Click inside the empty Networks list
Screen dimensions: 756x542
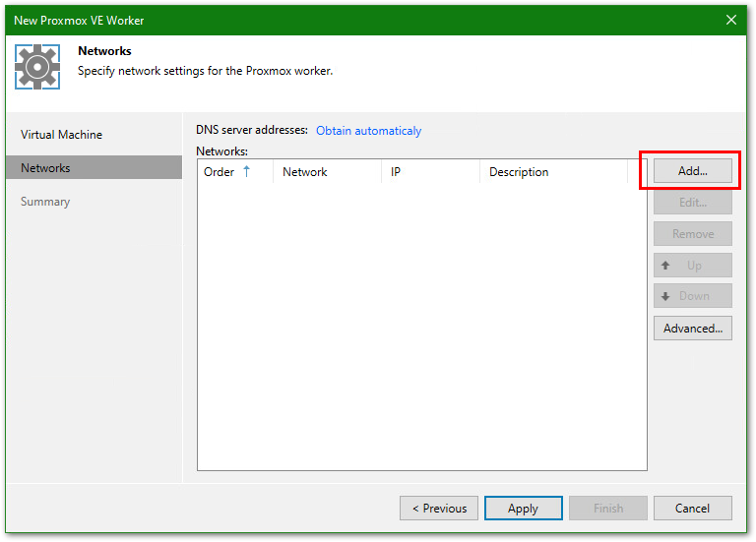tap(421, 325)
